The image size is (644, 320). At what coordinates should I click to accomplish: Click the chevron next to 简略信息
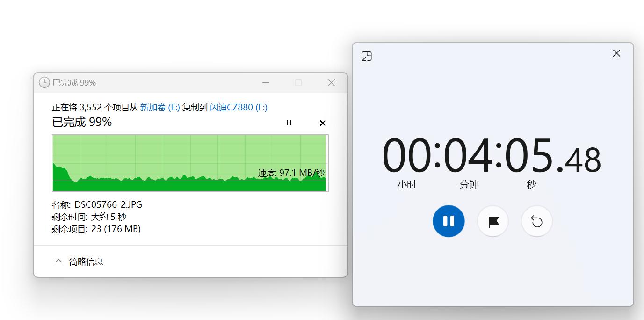coord(58,261)
